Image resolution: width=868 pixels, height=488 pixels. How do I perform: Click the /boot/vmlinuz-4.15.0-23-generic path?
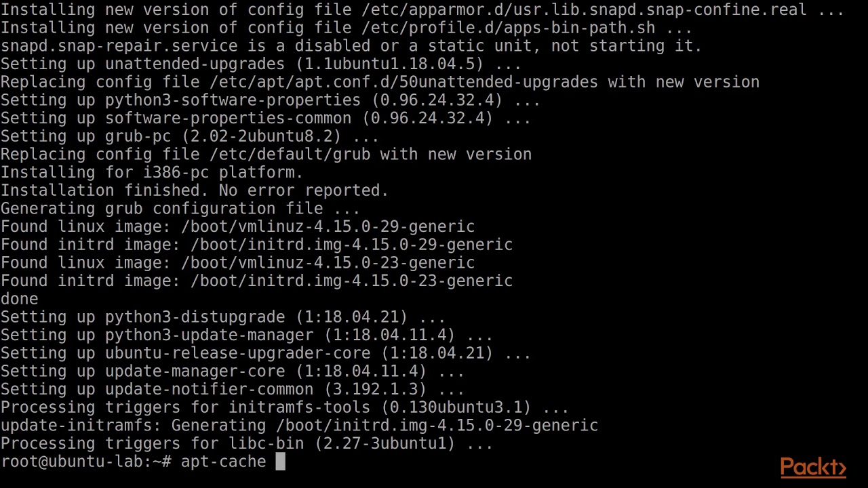tap(328, 263)
